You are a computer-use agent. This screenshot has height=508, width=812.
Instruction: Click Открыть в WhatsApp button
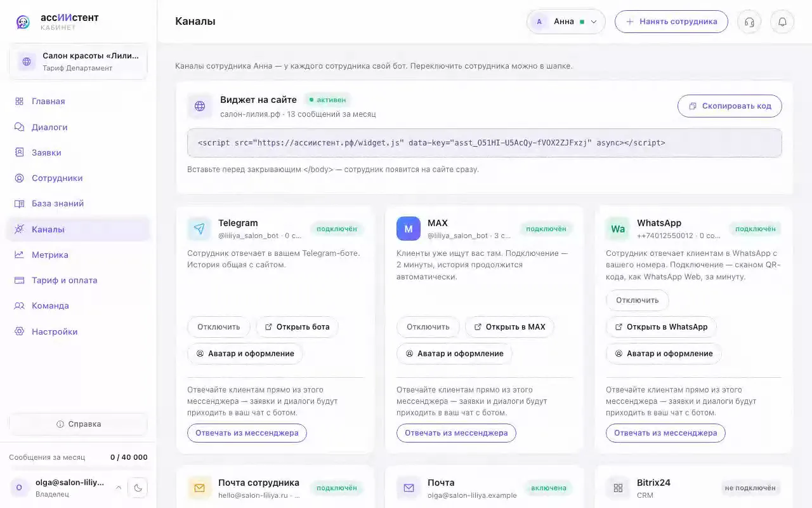click(661, 327)
